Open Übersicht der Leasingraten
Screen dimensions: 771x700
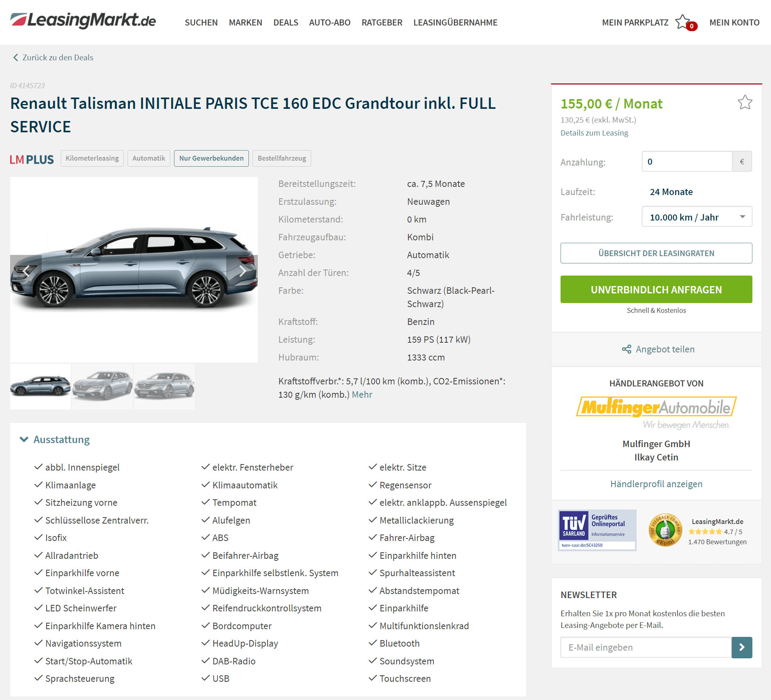656,253
